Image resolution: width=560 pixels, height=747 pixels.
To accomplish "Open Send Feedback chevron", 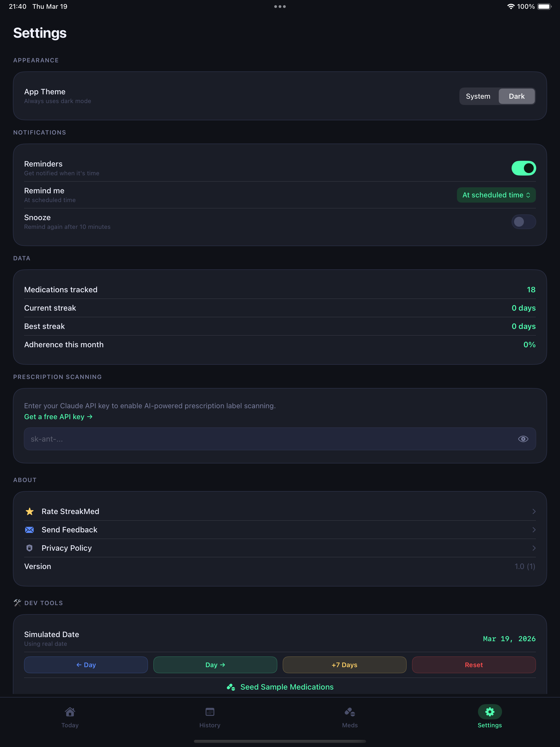I will tap(534, 530).
